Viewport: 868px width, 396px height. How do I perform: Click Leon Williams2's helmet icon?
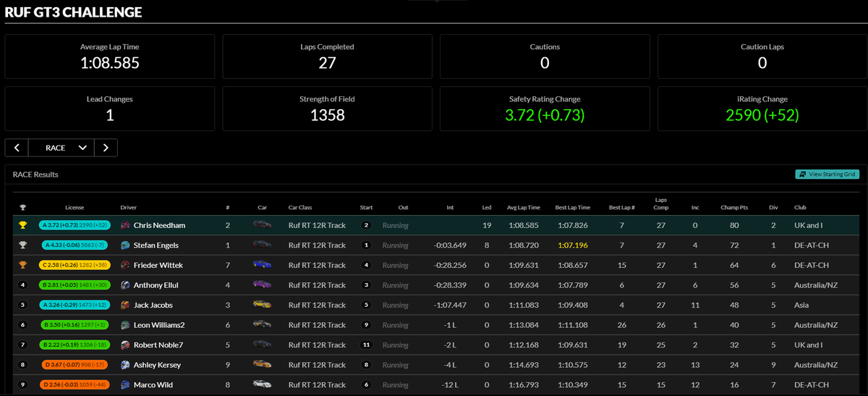[x=125, y=325]
